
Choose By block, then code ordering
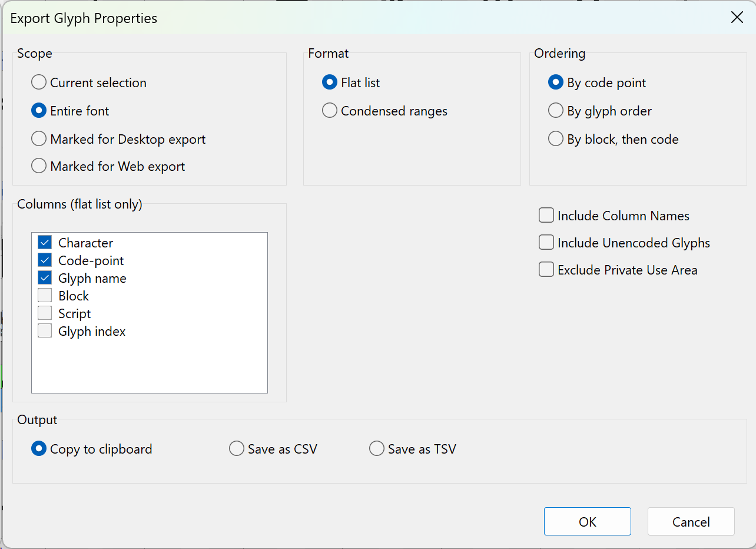point(556,139)
